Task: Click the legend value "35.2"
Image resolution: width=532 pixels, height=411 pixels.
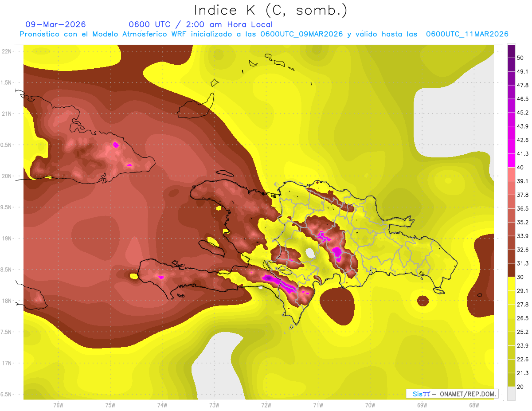Action: (x=522, y=222)
